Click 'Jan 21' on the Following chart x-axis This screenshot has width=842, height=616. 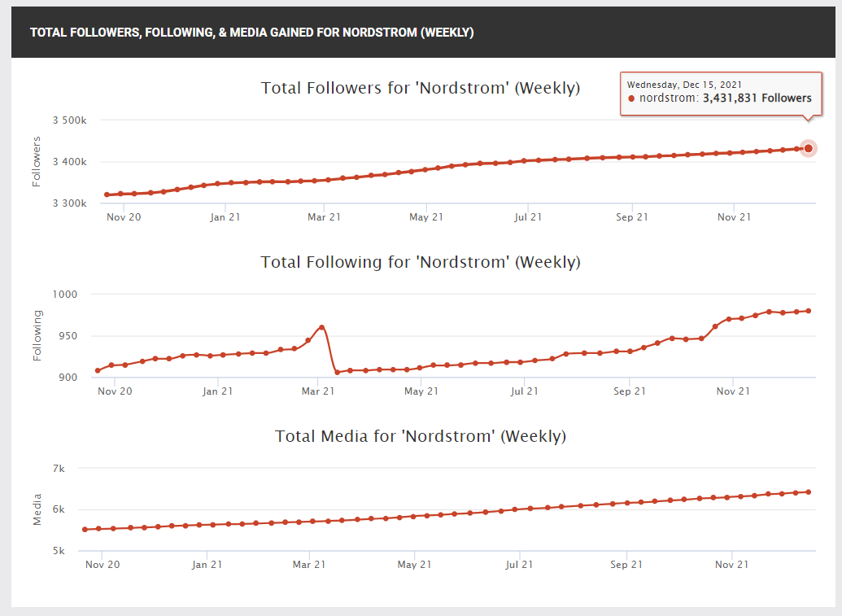click(217, 391)
